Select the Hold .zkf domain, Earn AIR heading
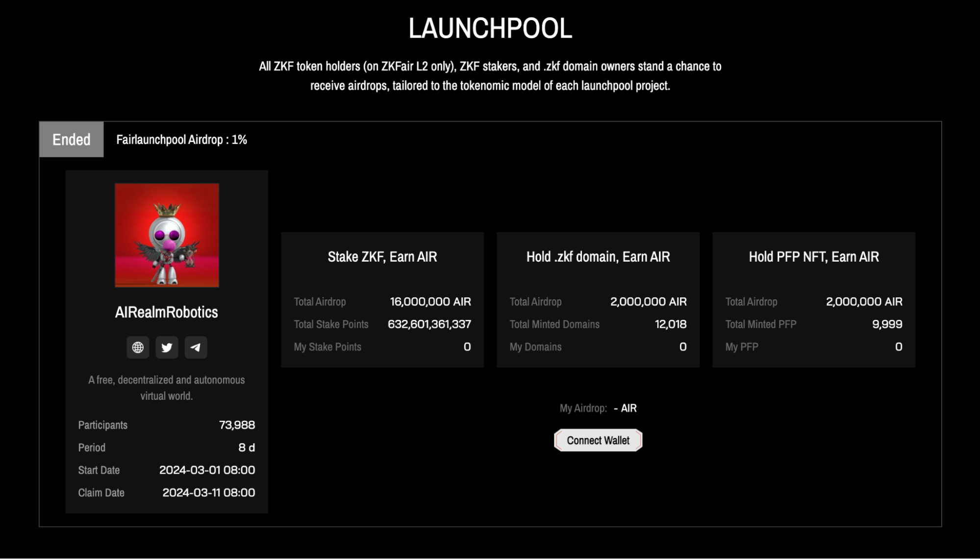Viewport: 980px width, 559px height. click(598, 257)
